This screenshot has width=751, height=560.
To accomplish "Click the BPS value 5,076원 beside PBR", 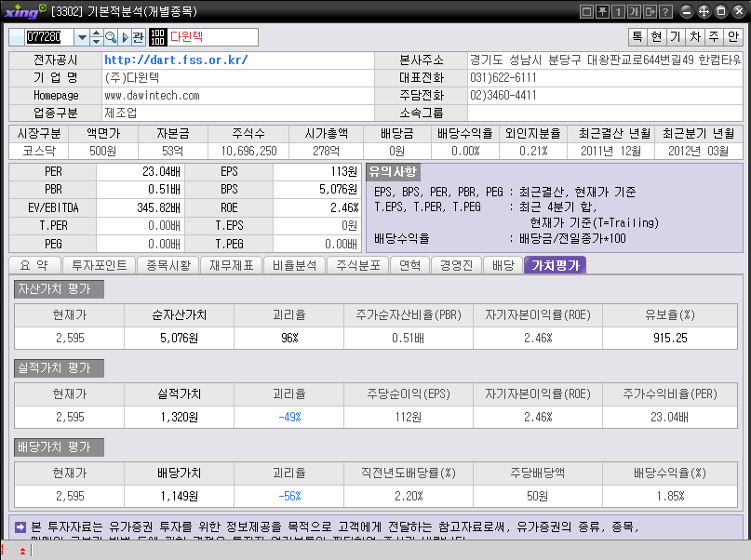I will pos(338,190).
